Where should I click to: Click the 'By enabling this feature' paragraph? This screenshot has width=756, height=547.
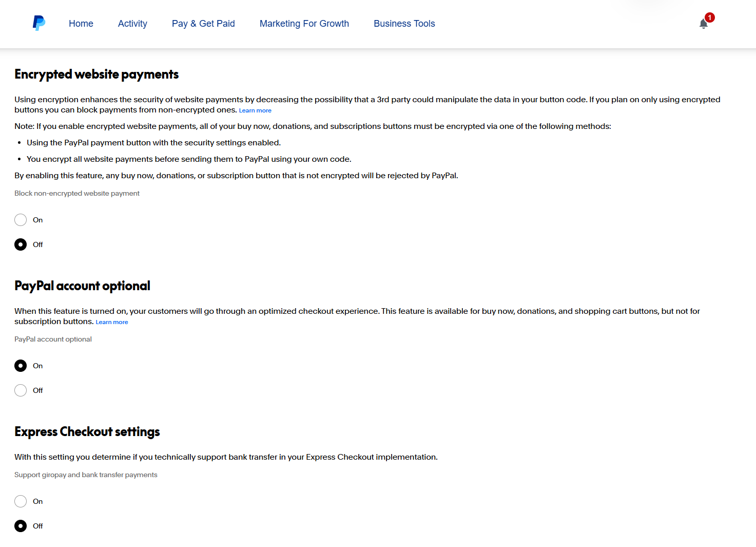[236, 176]
